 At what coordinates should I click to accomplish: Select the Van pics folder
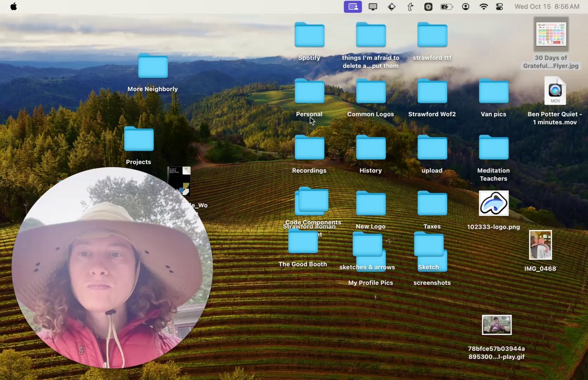coord(493,91)
